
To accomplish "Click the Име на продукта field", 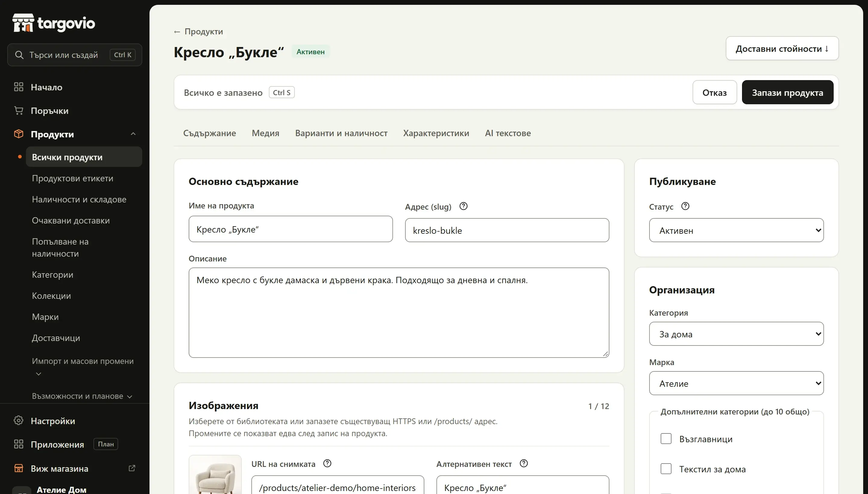I will 291,229.
